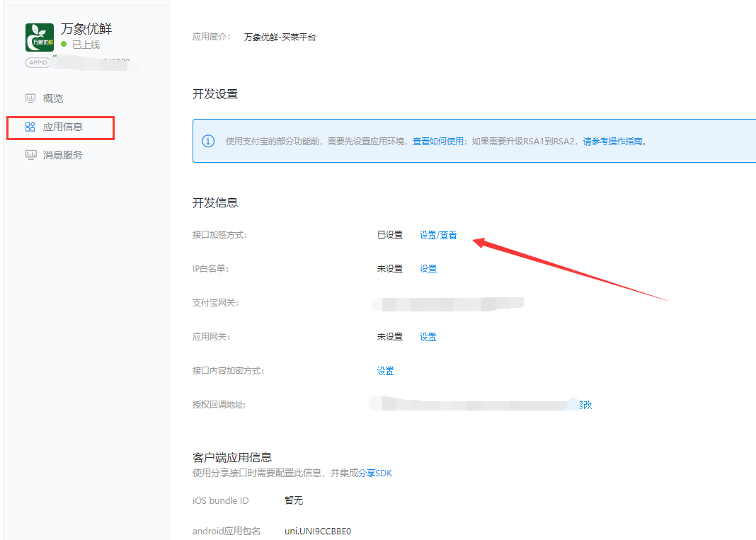
Task: Click the 万象优鲜 app name
Action: [86, 29]
